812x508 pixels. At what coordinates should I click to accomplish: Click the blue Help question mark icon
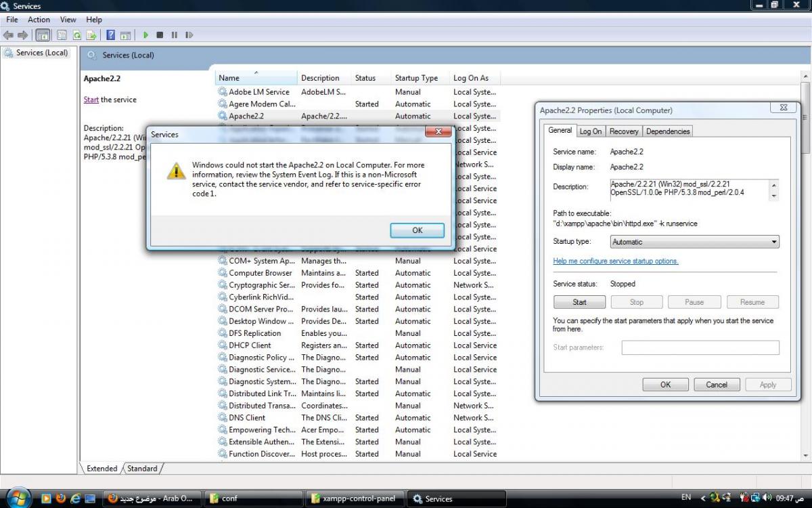pyautogui.click(x=110, y=35)
